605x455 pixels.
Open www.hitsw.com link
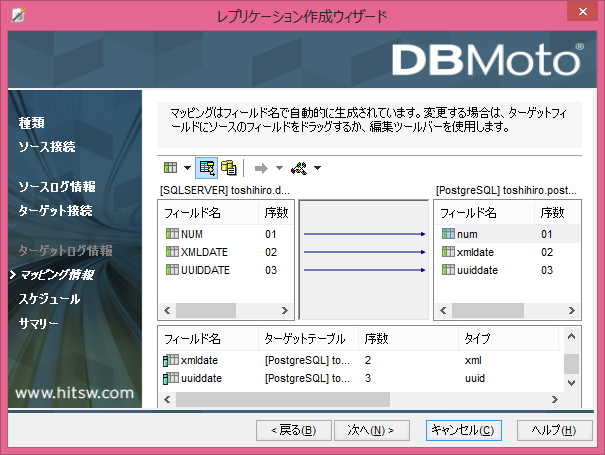point(74,393)
